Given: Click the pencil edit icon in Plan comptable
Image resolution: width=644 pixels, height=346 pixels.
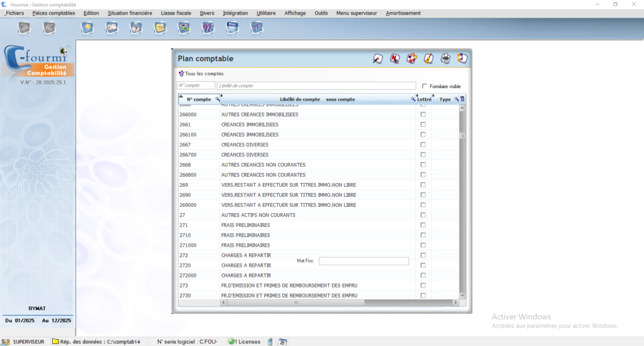Looking at the screenshot, I should 429,59.
